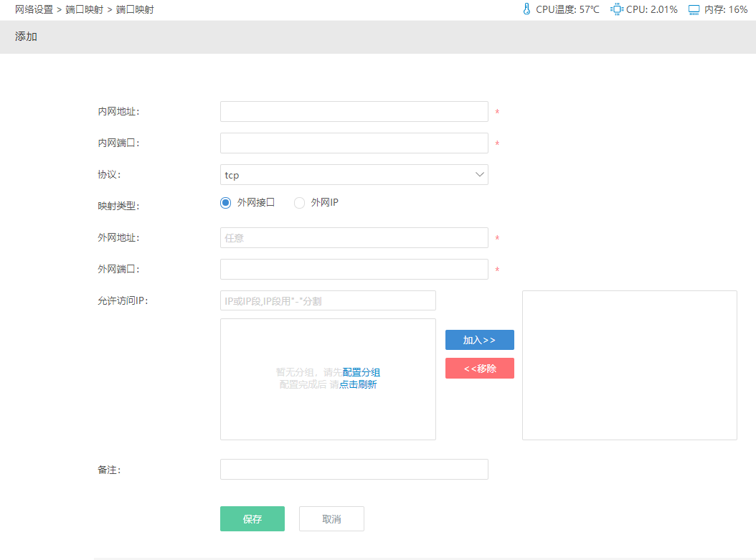Click the CPU usage chip icon
Viewport: 756px width, 560px height.
[x=615, y=9]
